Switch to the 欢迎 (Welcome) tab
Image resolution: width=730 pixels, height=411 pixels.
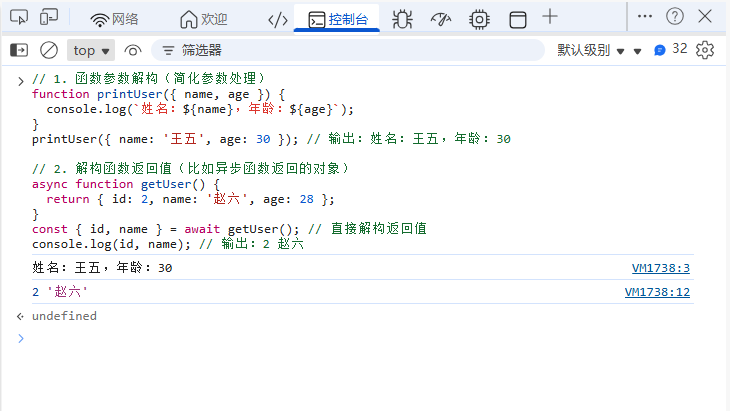pyautogui.click(x=203, y=19)
